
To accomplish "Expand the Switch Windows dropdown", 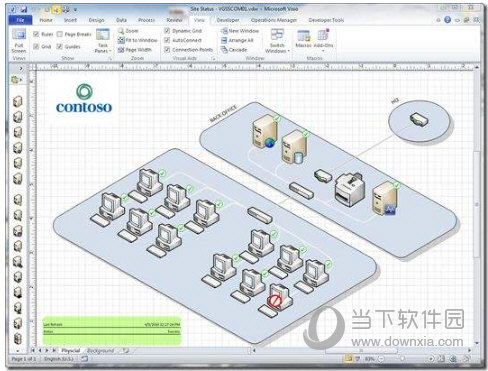I will click(x=277, y=41).
